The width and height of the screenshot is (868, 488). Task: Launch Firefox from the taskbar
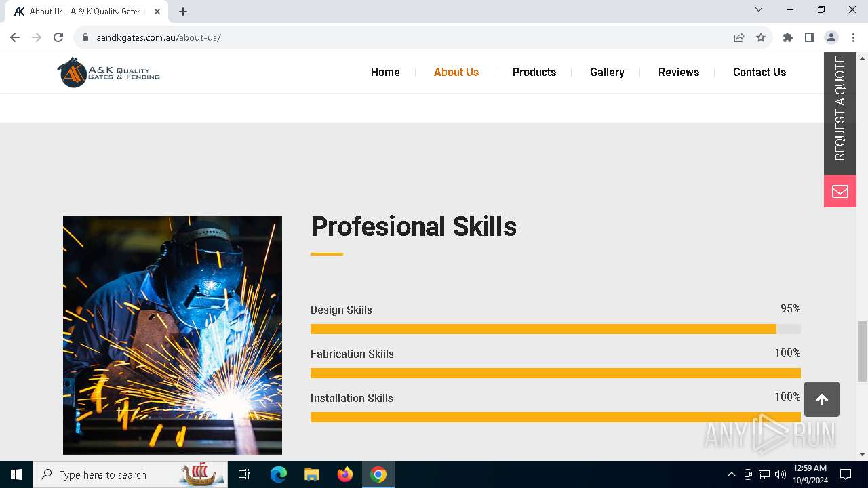[345, 474]
